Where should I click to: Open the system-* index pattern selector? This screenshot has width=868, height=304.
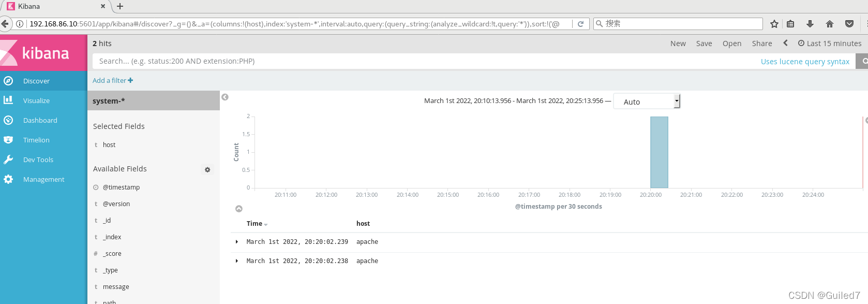click(x=154, y=101)
